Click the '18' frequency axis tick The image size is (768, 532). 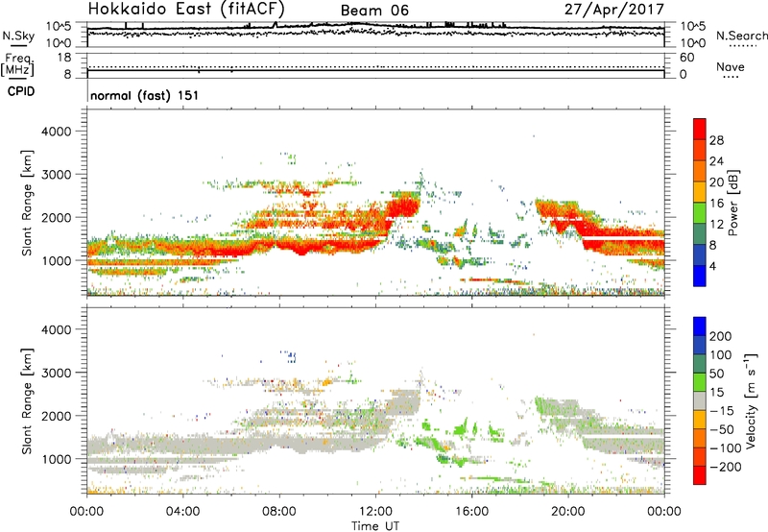coord(64,58)
